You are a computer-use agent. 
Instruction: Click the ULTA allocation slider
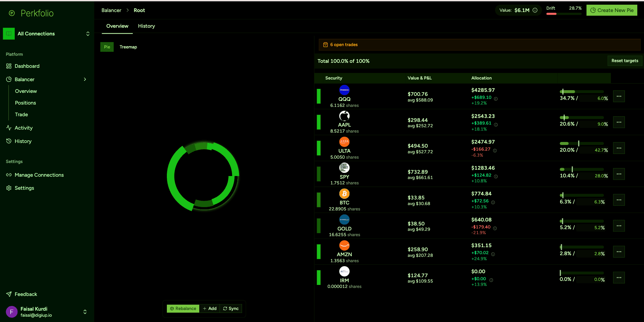(x=582, y=143)
